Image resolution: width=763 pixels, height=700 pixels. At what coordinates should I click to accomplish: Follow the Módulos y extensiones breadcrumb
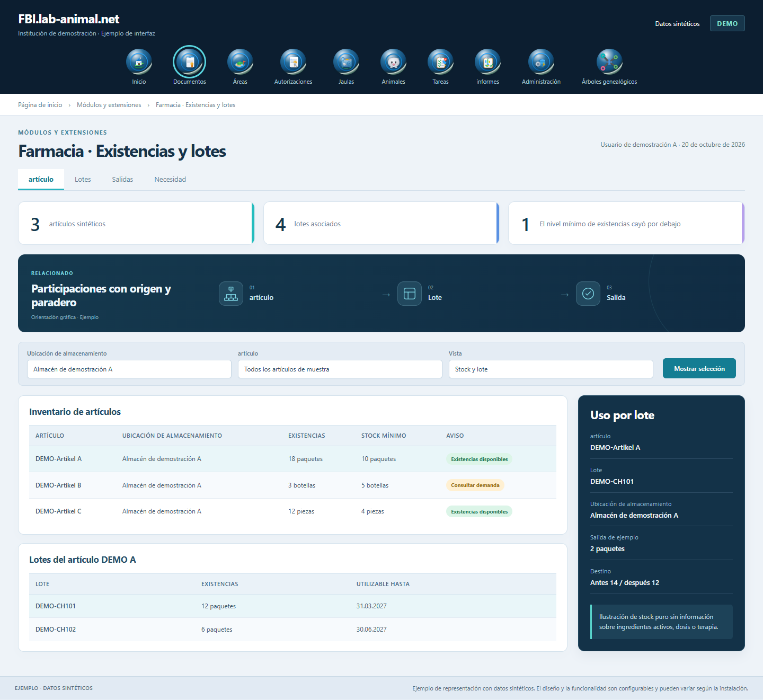point(109,105)
